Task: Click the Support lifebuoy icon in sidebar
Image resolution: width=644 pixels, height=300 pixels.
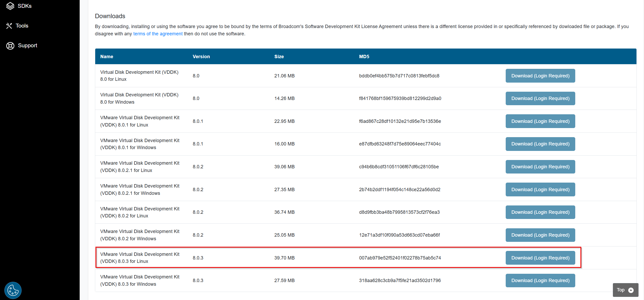Action: [x=10, y=46]
